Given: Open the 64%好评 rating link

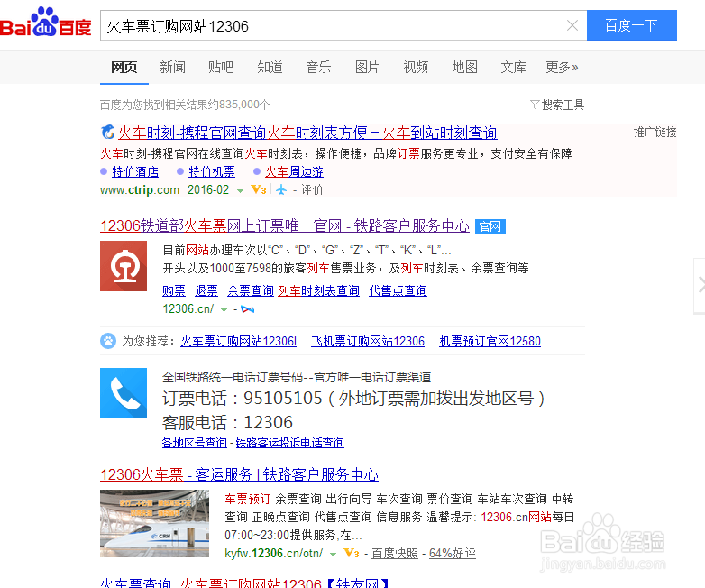Looking at the screenshot, I should coord(453,554).
